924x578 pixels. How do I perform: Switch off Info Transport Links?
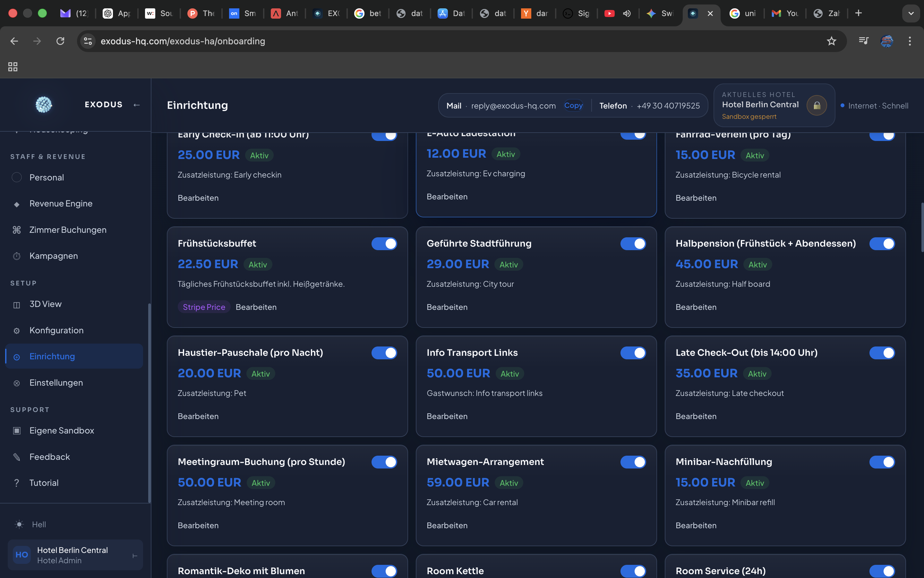(633, 353)
